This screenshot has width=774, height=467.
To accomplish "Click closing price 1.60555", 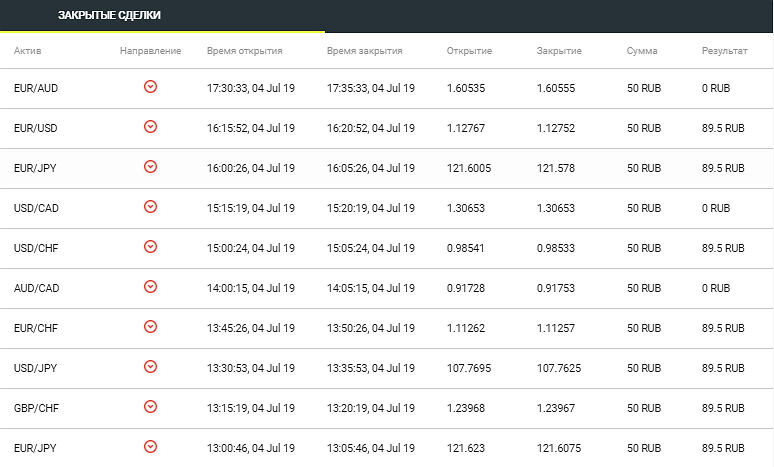I will tap(556, 88).
